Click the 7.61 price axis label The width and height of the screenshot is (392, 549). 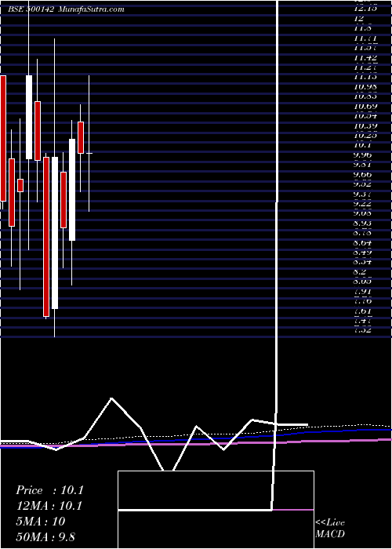pos(362,311)
